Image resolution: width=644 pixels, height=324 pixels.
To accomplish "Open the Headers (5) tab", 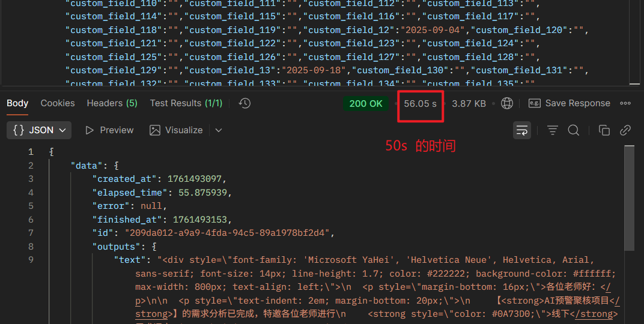I will (112, 103).
